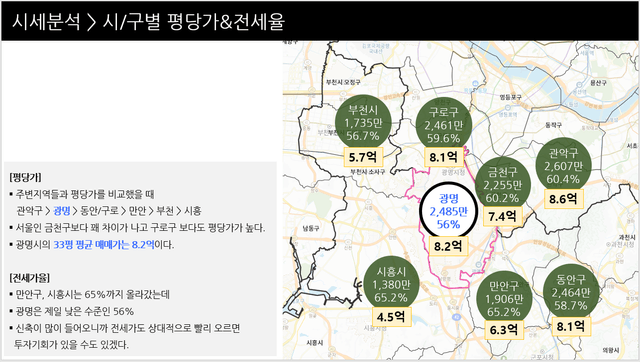Image resolution: width=640 pixels, height=362 pixels.
Task: Select the 금천구 green circle marker
Action: (502, 184)
